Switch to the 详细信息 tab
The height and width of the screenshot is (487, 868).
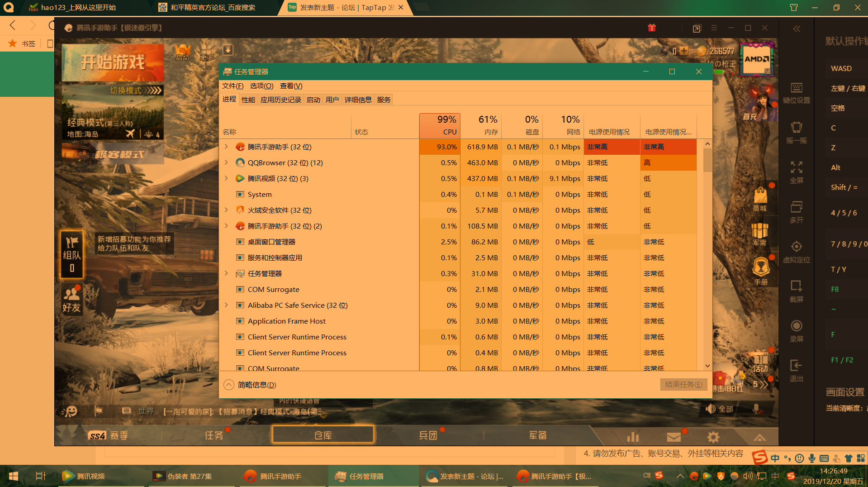pos(358,100)
